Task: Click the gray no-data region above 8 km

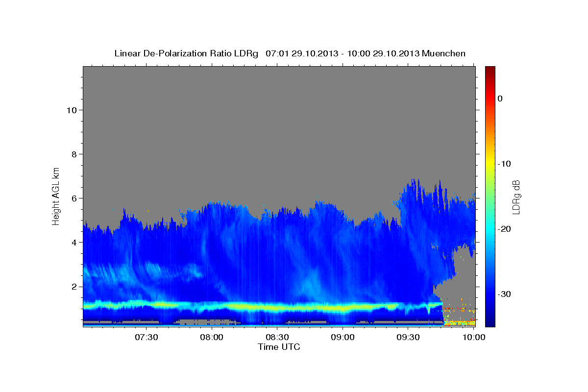Action: click(x=279, y=110)
